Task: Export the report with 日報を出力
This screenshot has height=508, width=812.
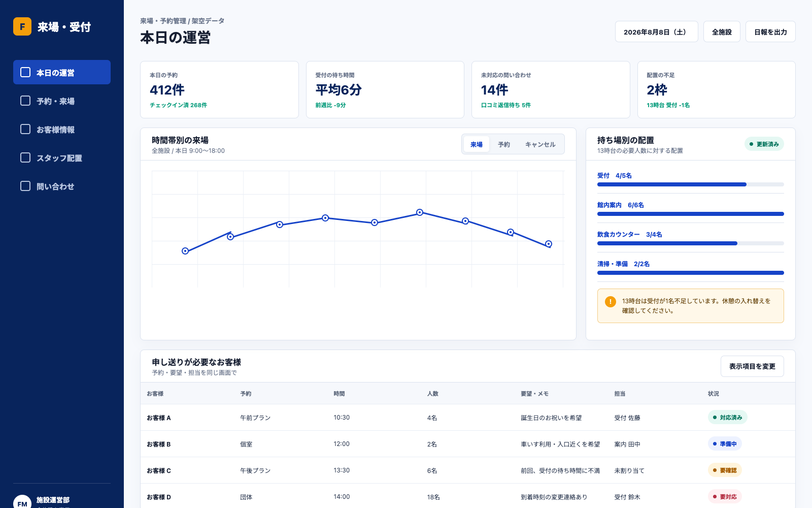Action: tap(770, 31)
